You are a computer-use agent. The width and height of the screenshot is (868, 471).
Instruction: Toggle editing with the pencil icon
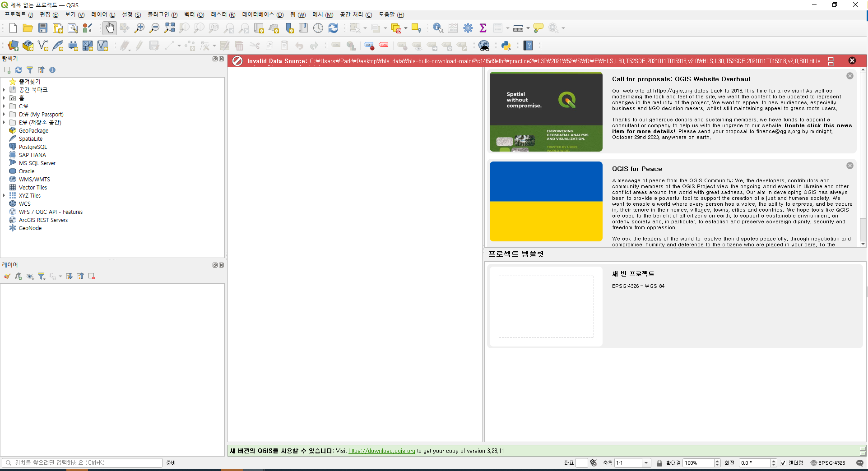[139, 46]
